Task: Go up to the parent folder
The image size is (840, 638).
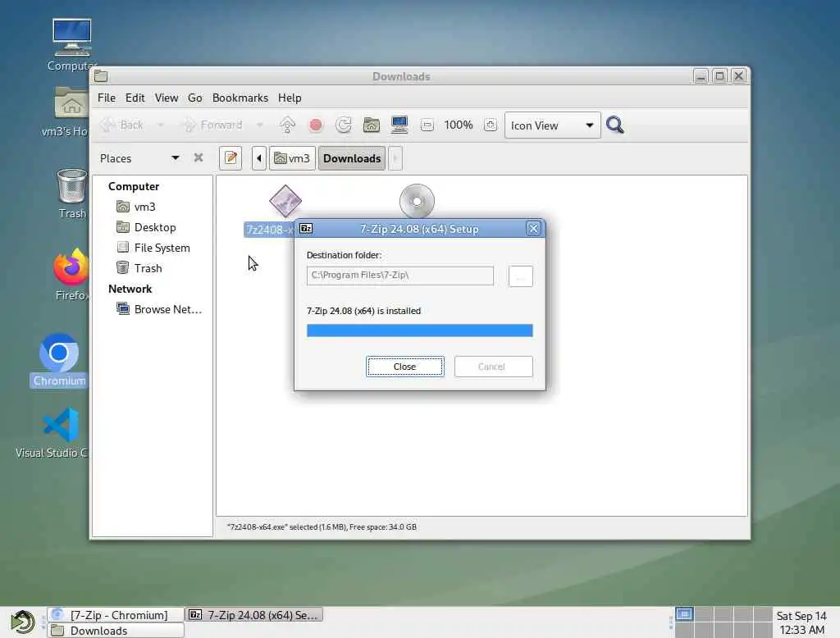Action: point(287,125)
